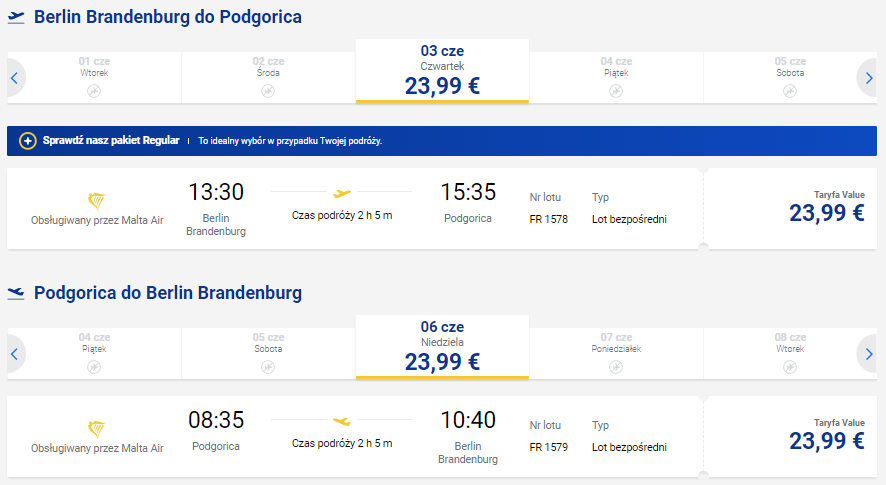
Task: Select the 04 cze Piątek outbound date tab
Action: pyautogui.click(x=616, y=77)
